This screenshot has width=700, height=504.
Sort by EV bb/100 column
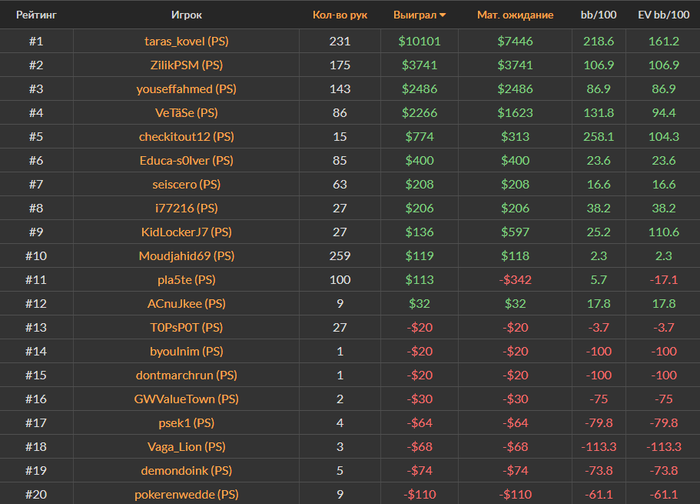click(660, 16)
